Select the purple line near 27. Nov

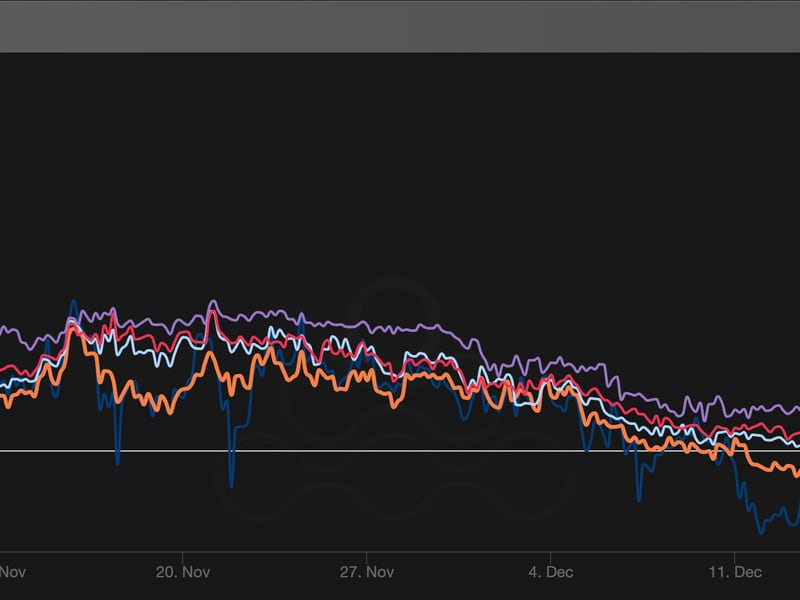click(x=367, y=327)
